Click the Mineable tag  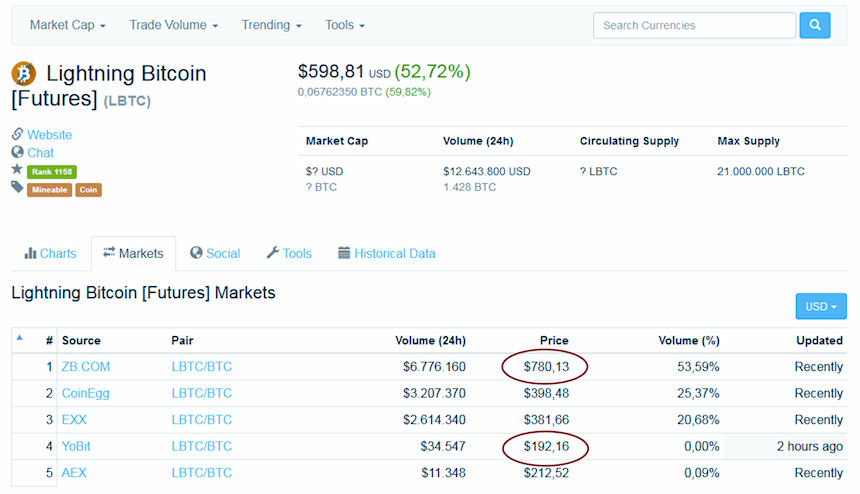(x=49, y=190)
